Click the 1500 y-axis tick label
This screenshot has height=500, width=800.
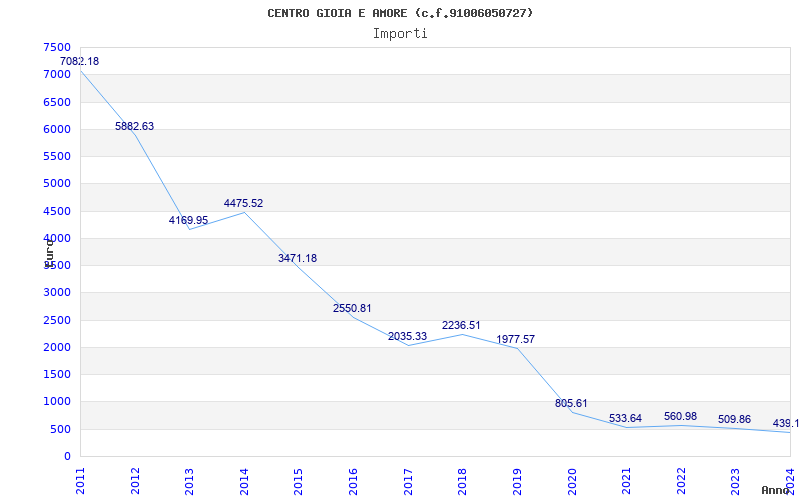pos(55,374)
